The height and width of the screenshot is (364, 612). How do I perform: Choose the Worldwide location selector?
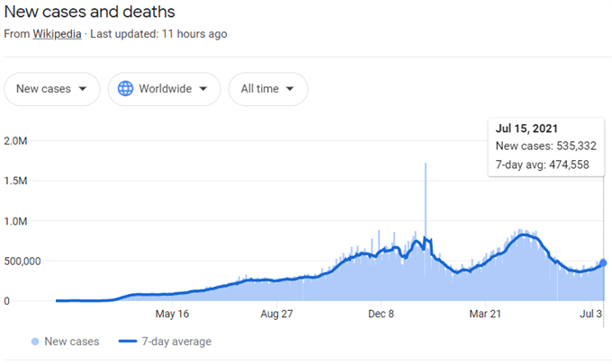point(165,89)
